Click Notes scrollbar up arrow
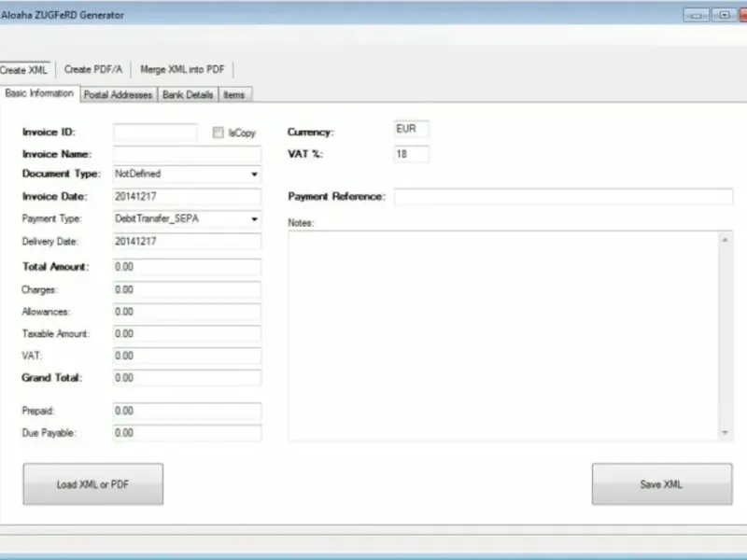 click(725, 240)
